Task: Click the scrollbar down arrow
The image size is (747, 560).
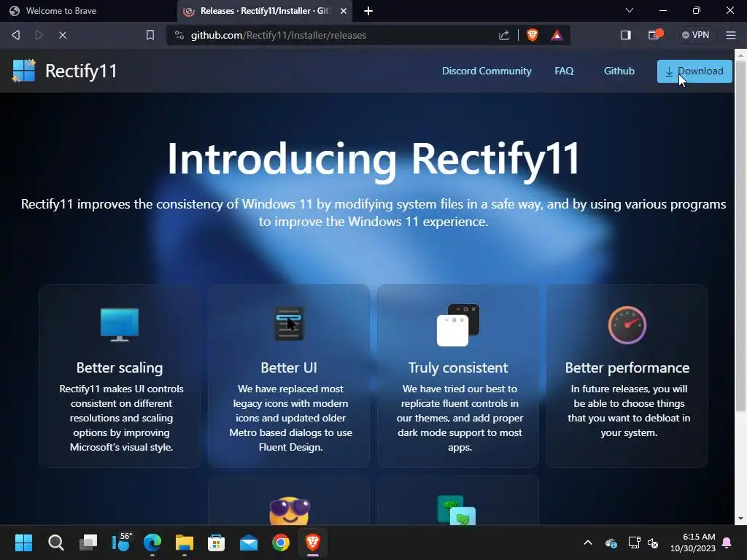Action: coord(740,518)
